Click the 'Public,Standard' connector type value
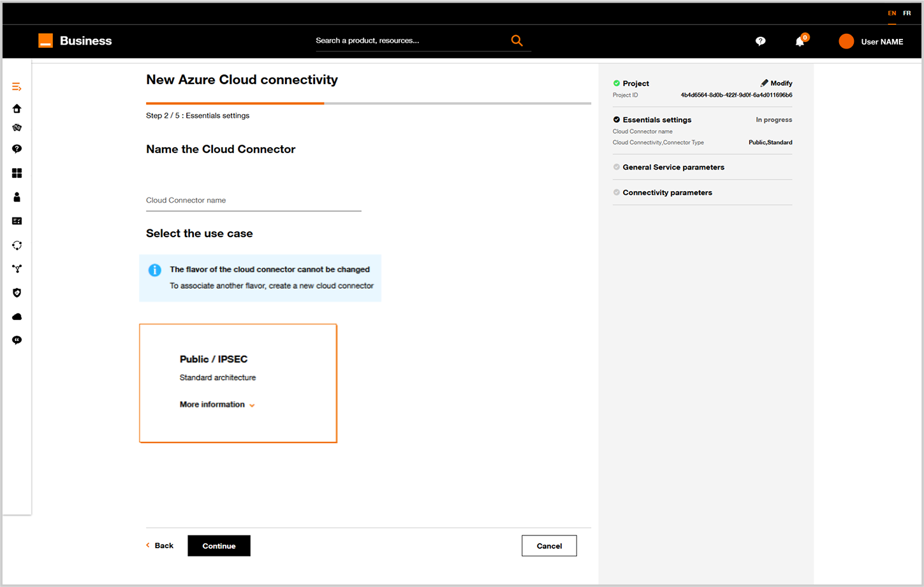924x587 pixels. tap(770, 142)
